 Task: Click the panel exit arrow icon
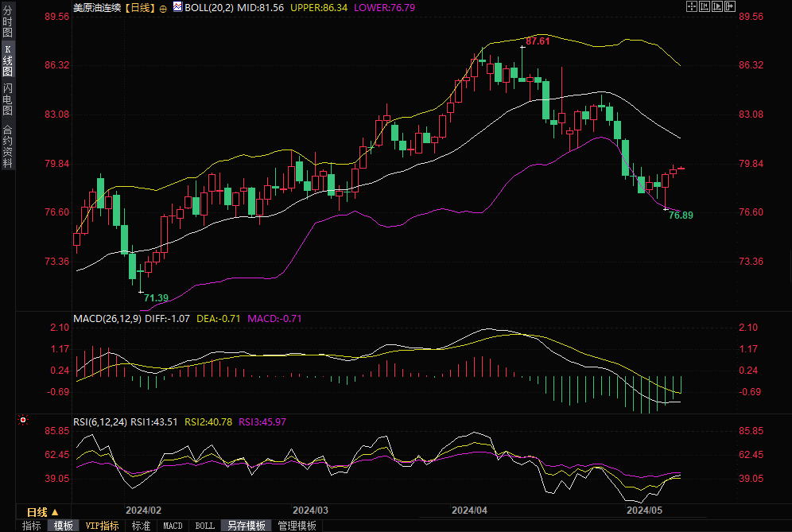point(729,6)
